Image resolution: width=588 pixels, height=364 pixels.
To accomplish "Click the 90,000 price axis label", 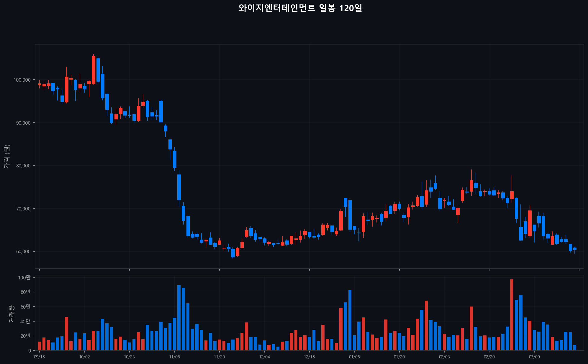I will pos(23,123).
